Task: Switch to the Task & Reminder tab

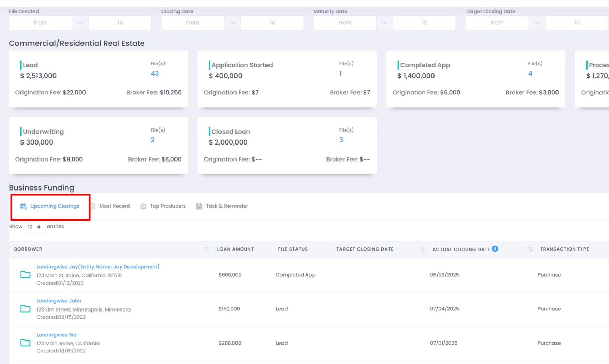Action: tap(222, 206)
